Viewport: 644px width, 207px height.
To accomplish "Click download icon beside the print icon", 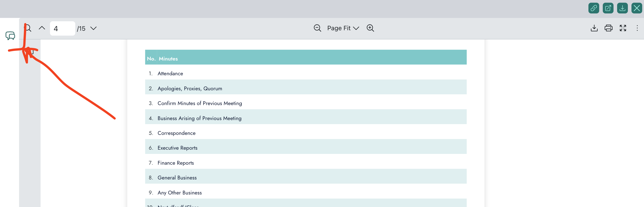I will click(594, 28).
